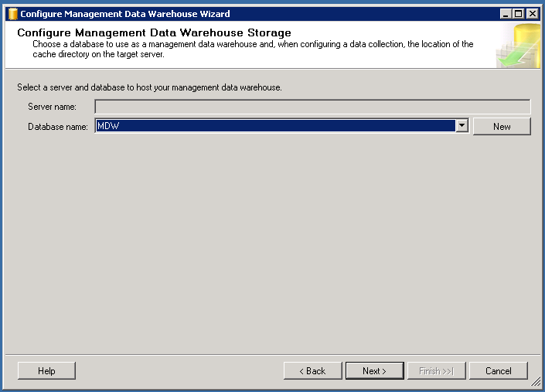Viewport: 545px width, 392px height.
Task: Close the wizard using the title bar X
Action: [x=532, y=13]
